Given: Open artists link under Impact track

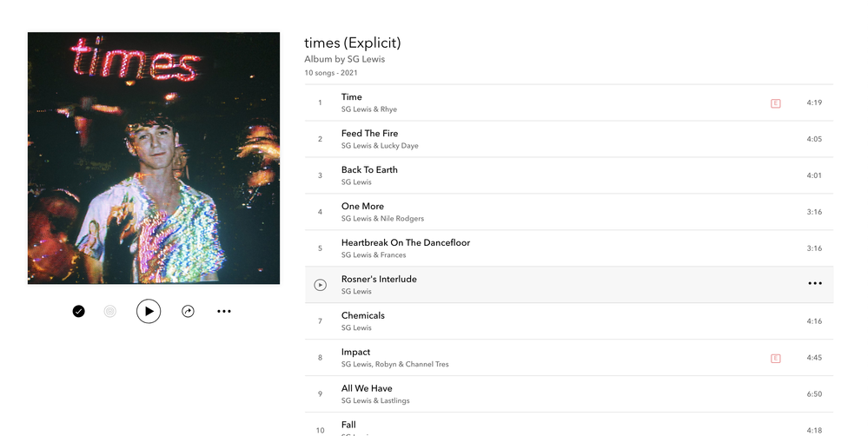Looking at the screenshot, I should 394,365.
